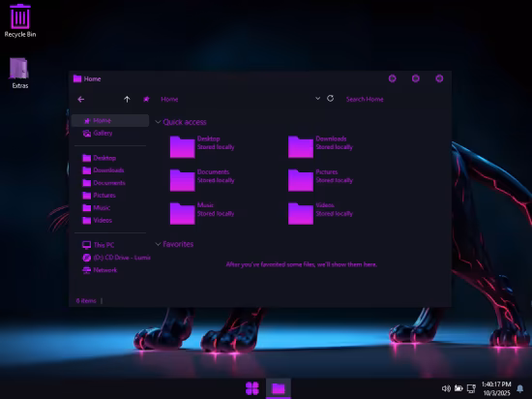
Task: Open Music in the sidebar
Action: pos(110,208)
